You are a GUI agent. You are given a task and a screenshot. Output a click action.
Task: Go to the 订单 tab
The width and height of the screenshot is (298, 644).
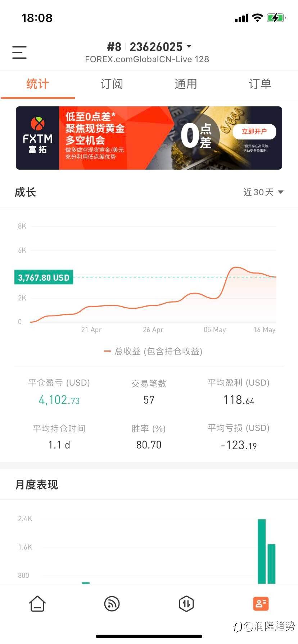pos(260,84)
